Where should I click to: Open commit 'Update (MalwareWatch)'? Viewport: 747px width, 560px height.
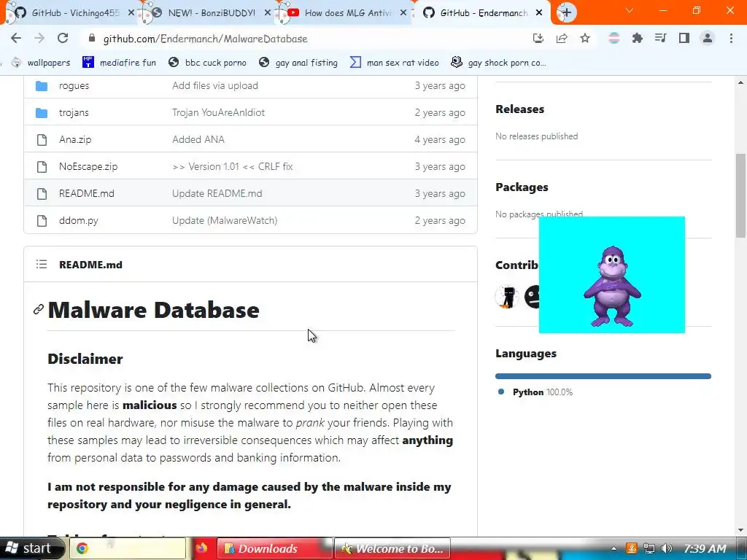click(x=225, y=220)
